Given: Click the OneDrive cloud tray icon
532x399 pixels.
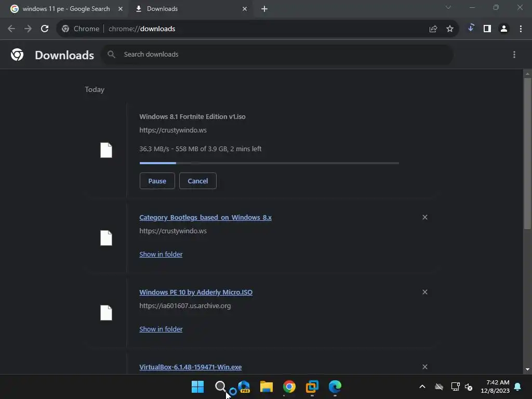Looking at the screenshot, I should tap(439, 387).
